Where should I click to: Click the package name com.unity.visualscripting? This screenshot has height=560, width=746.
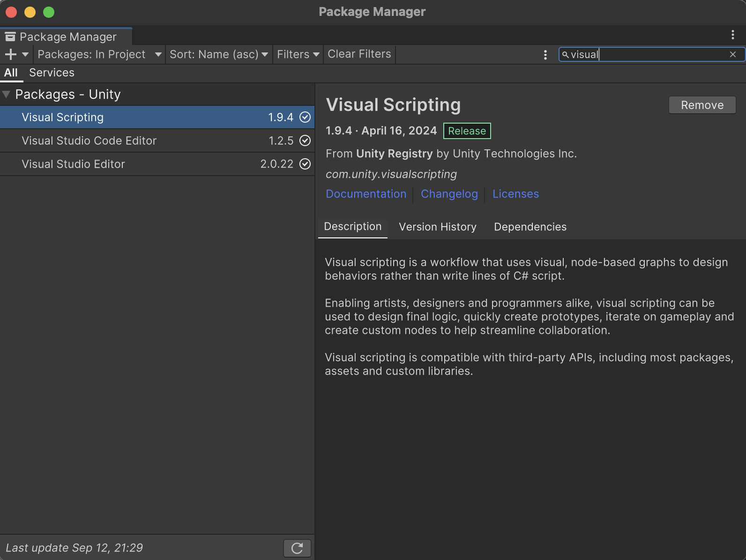pos(391,174)
